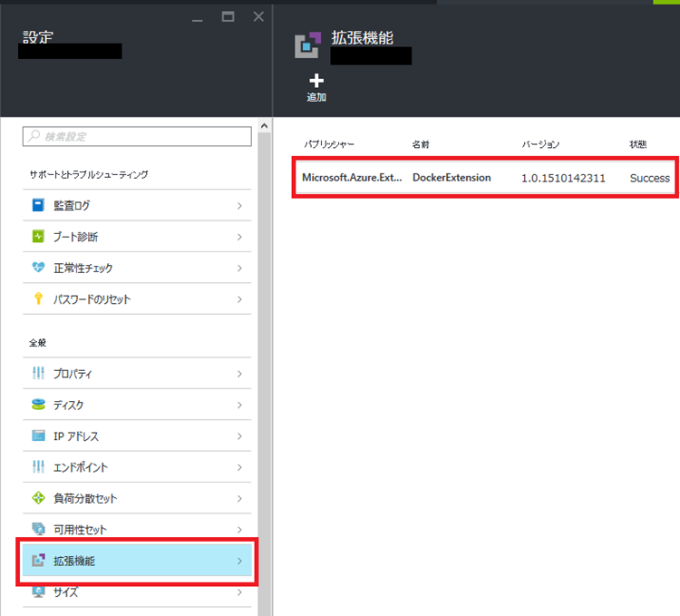
Task: Click the ディスク disk icon
Action: click(38, 405)
